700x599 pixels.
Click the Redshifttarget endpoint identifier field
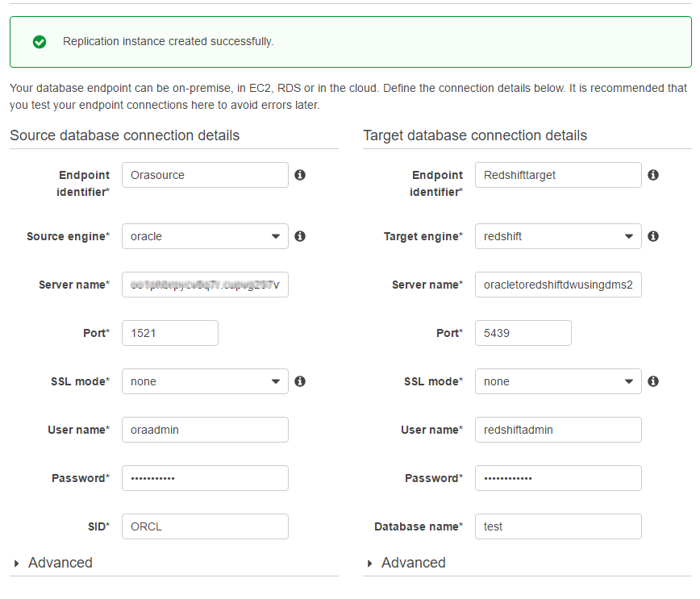click(x=558, y=175)
